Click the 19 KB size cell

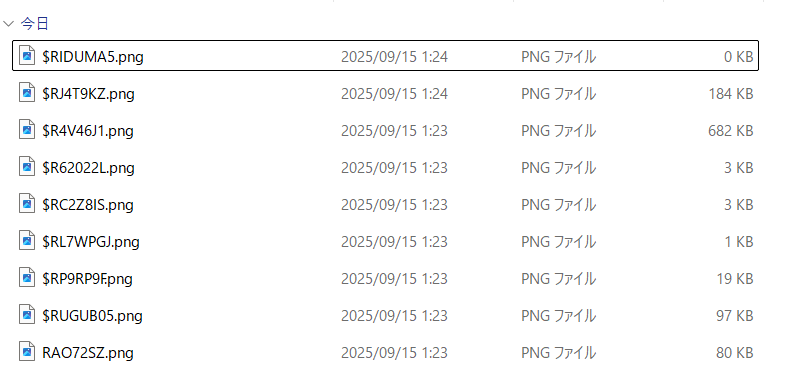pyautogui.click(x=734, y=279)
